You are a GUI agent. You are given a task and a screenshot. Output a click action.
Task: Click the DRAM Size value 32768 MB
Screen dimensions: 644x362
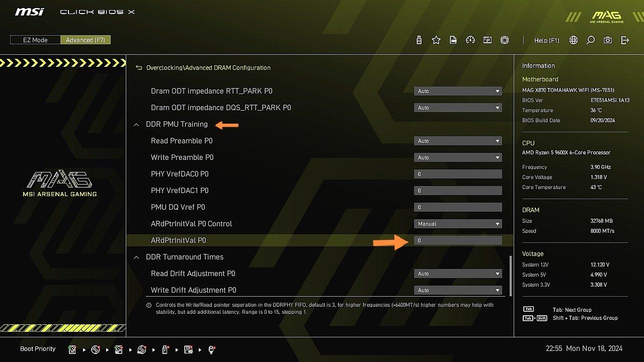coord(602,221)
